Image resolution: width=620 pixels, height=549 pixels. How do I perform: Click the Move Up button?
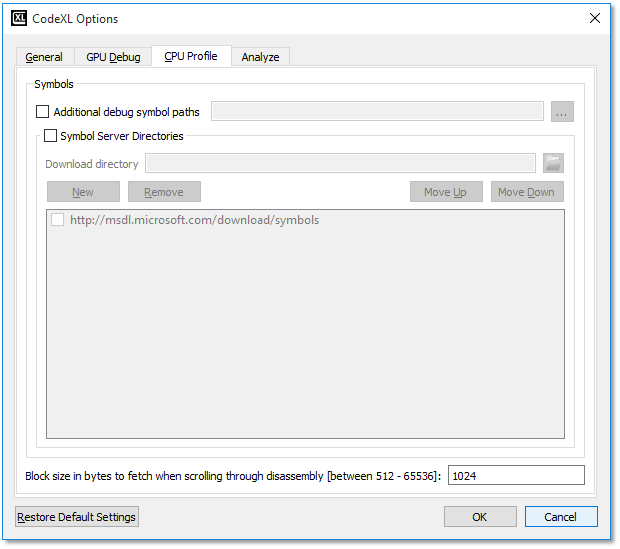tap(446, 192)
